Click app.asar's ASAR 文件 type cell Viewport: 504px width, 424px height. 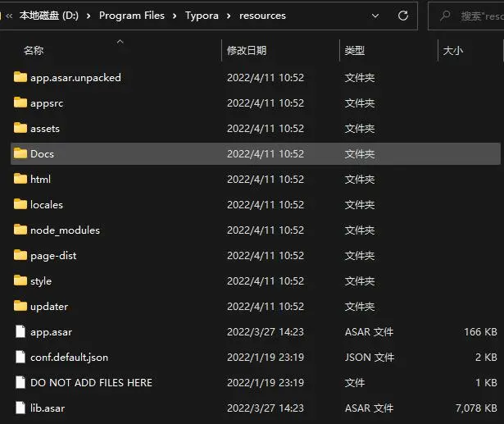coord(369,331)
